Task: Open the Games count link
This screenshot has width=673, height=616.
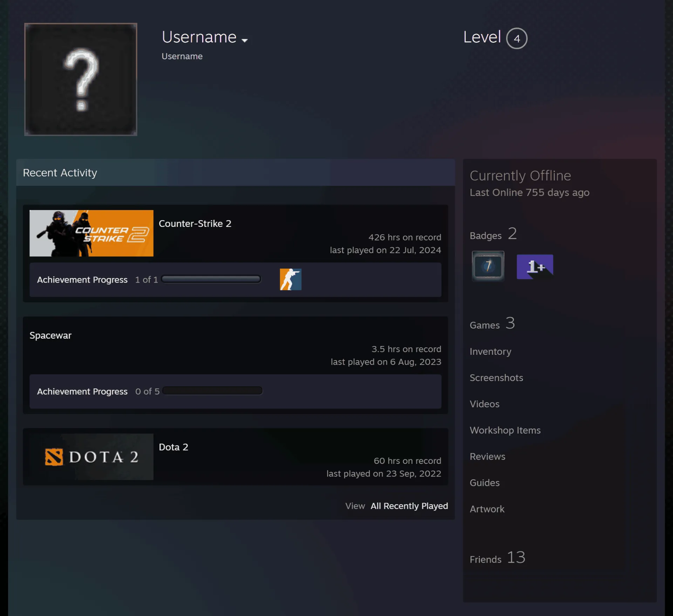Action: pos(492,323)
